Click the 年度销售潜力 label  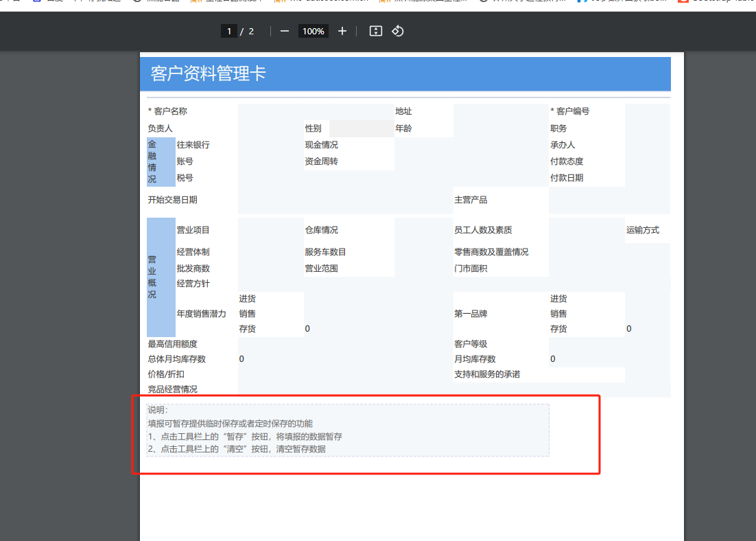(x=201, y=314)
